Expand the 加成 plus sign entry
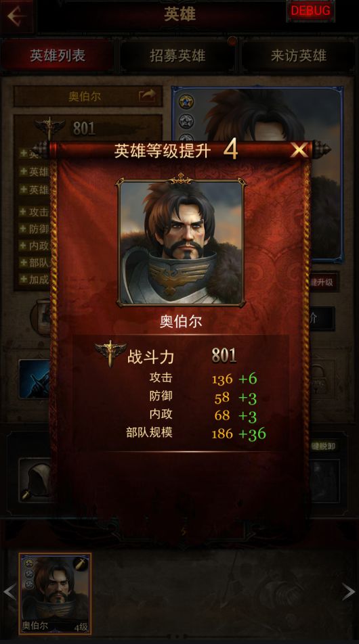The image size is (359, 644). point(24,279)
